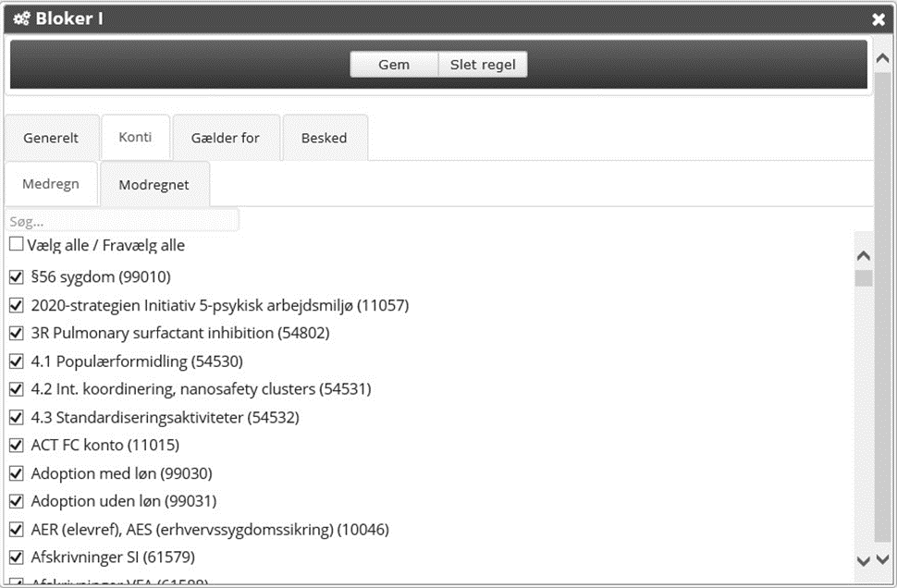This screenshot has height=588, width=897.
Task: Show the Medregn sub-tab
Action: [51, 184]
